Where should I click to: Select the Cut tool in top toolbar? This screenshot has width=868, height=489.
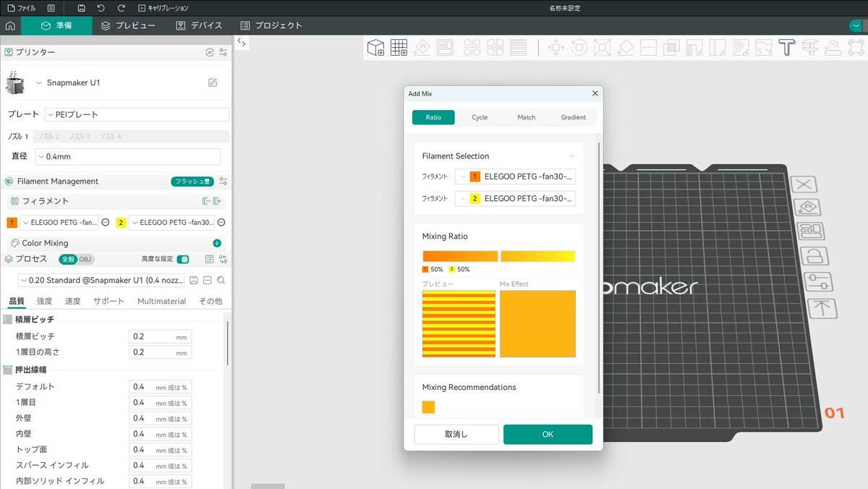[649, 48]
